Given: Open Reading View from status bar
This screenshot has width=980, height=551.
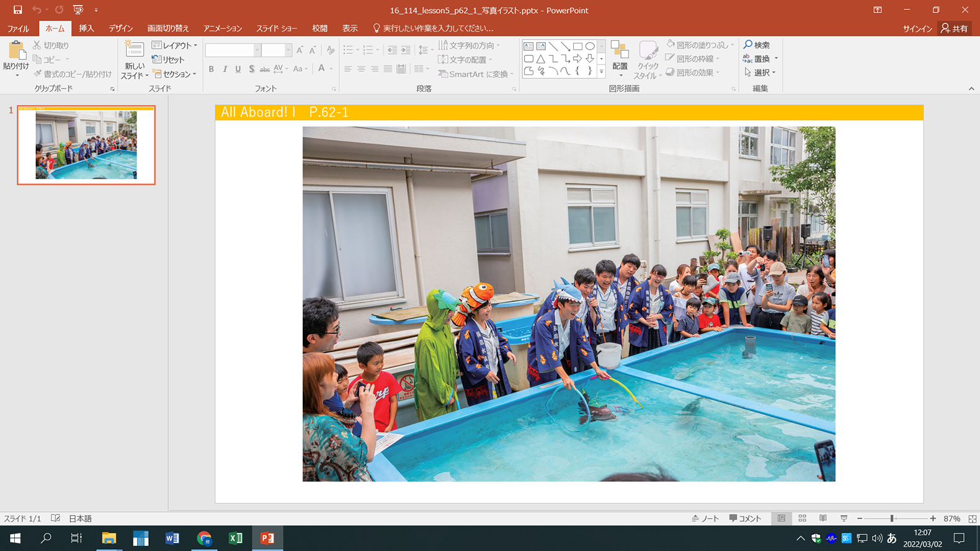Looking at the screenshot, I should [x=823, y=518].
